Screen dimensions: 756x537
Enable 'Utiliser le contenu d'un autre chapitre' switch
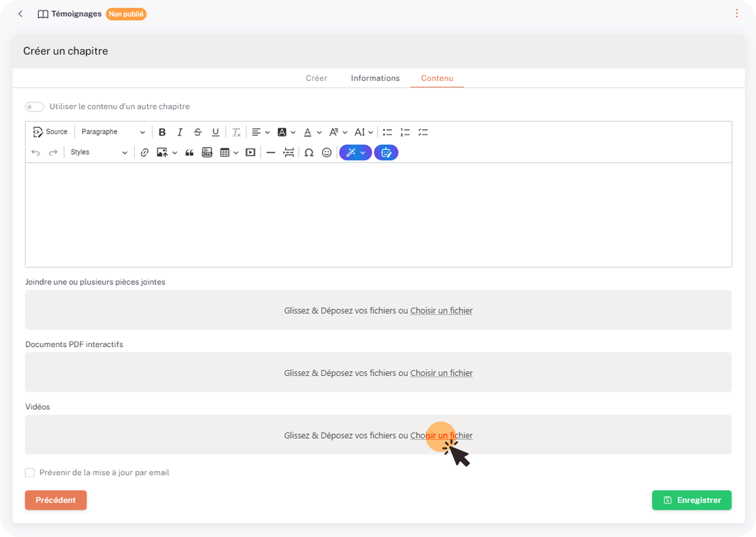(x=34, y=107)
